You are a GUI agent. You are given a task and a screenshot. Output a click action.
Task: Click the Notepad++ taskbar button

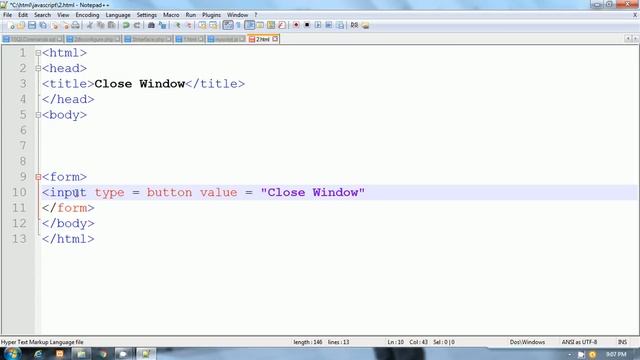145,354
